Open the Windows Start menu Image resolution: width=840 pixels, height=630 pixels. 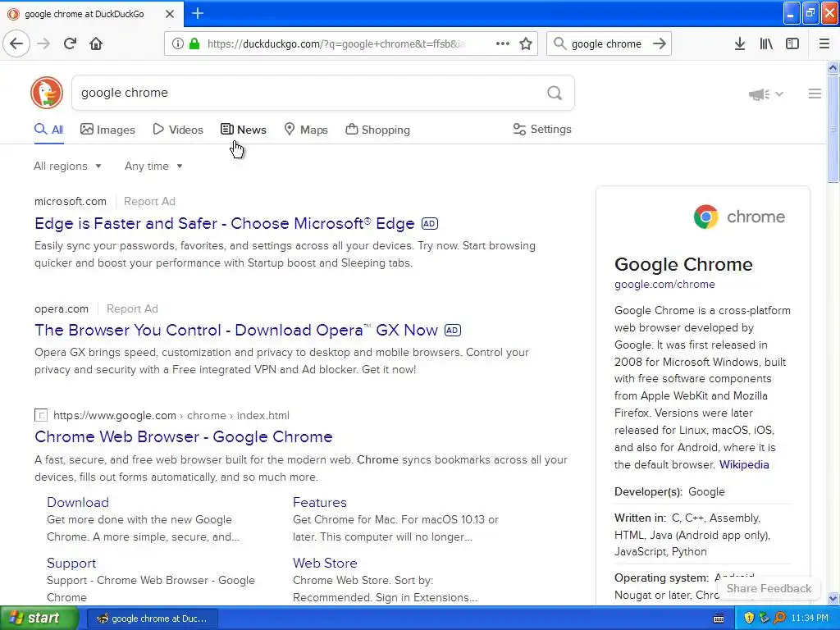pos(39,619)
